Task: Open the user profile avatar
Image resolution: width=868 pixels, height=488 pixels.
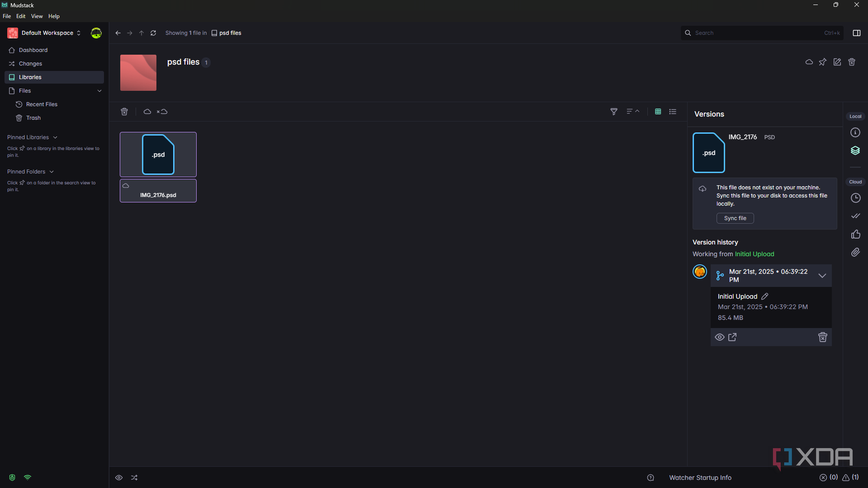Action: pos(96,33)
